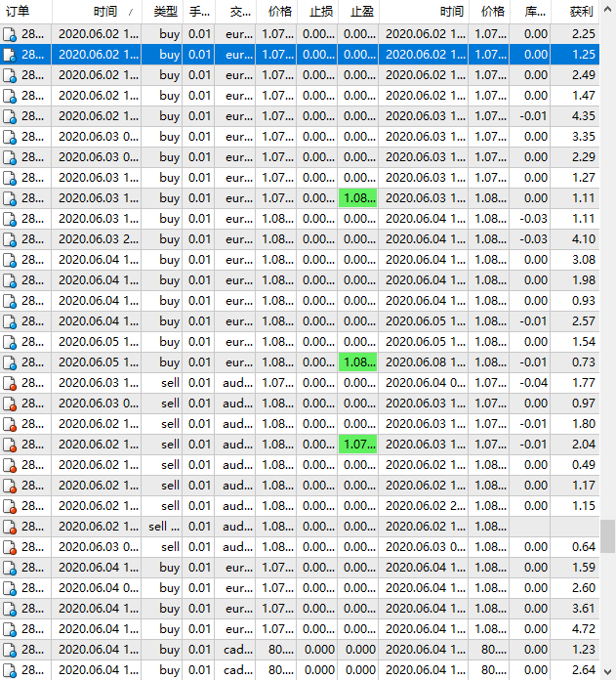Click the 止损 column header
Image resolution: width=616 pixels, height=680 pixels.
[317, 12]
